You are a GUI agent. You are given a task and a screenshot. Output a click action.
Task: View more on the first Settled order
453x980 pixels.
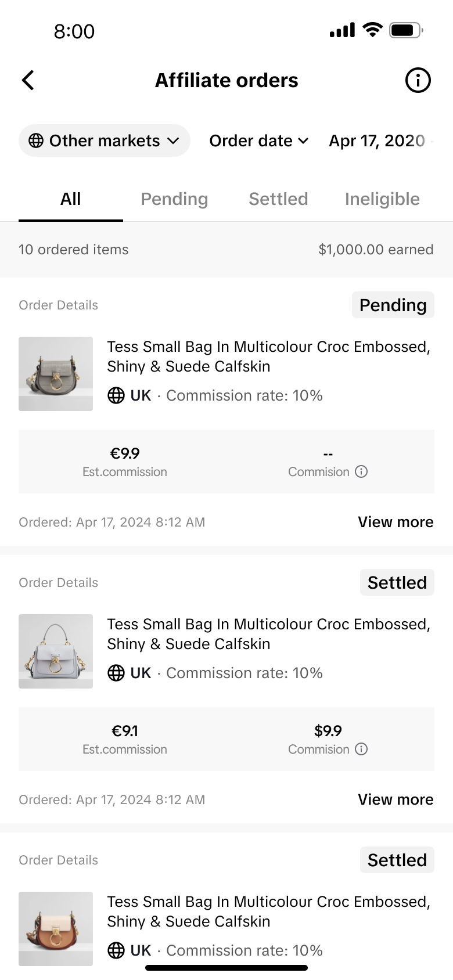396,799
